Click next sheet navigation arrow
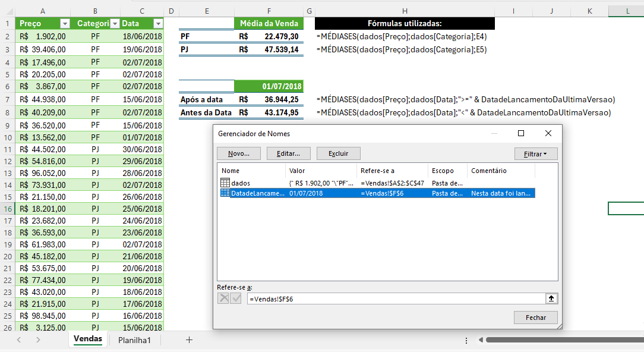The height and width of the screenshot is (352, 644). pyautogui.click(x=38, y=340)
